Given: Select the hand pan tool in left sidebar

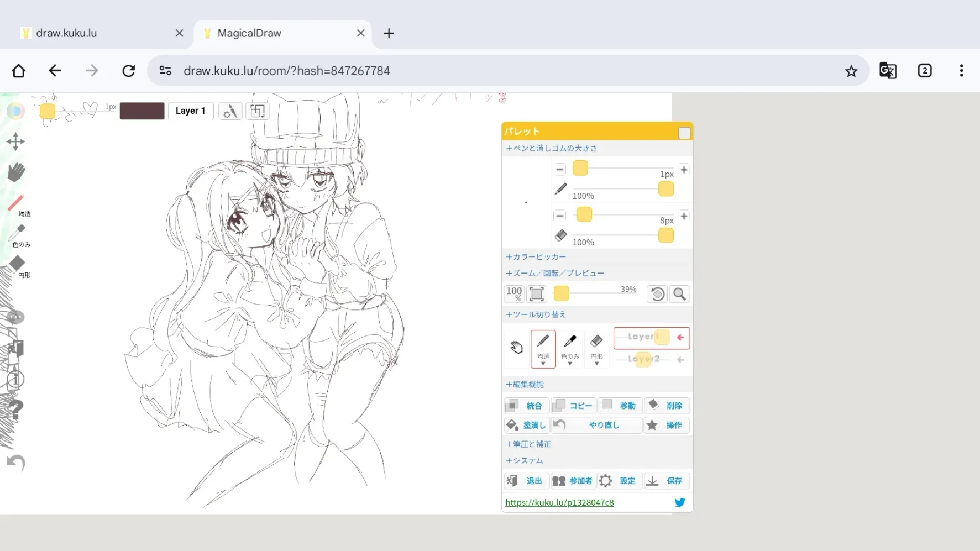Looking at the screenshot, I should (x=16, y=172).
